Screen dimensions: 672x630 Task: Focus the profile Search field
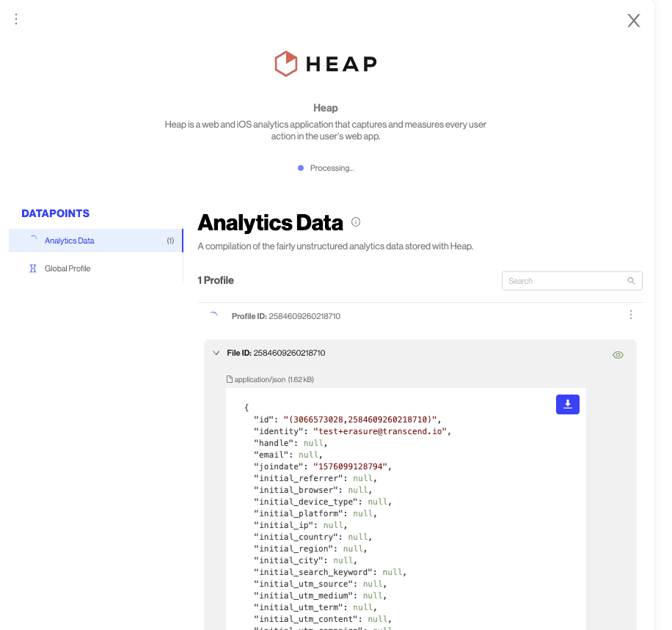pos(563,281)
